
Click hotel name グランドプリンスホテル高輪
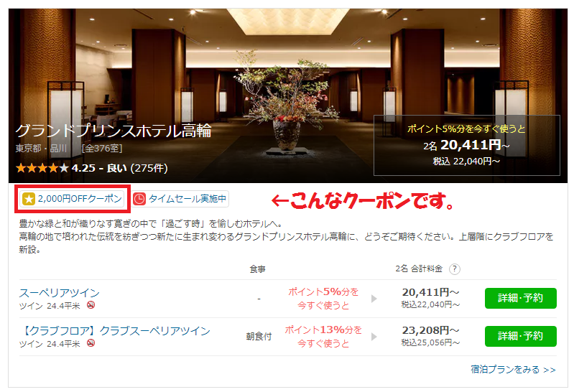tap(114, 131)
